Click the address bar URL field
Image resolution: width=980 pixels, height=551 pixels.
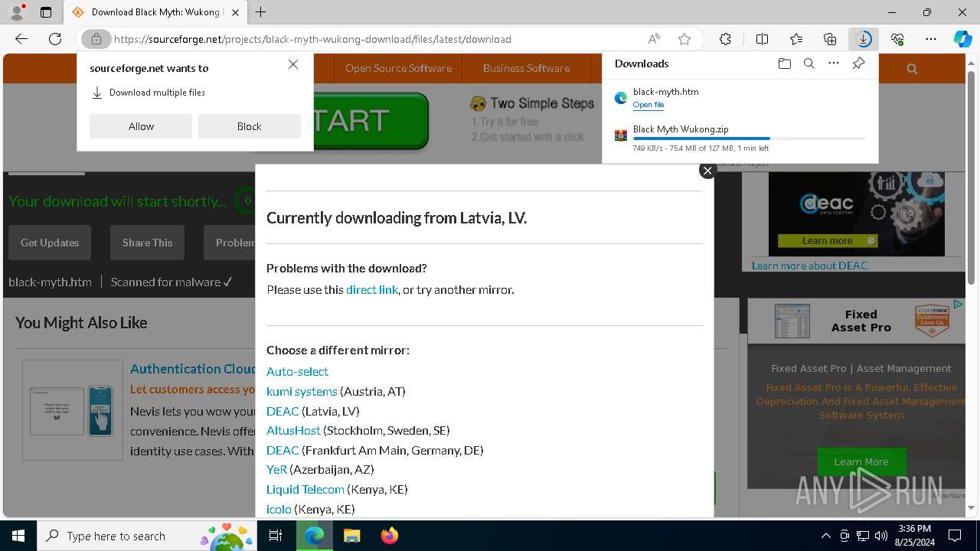coord(379,39)
